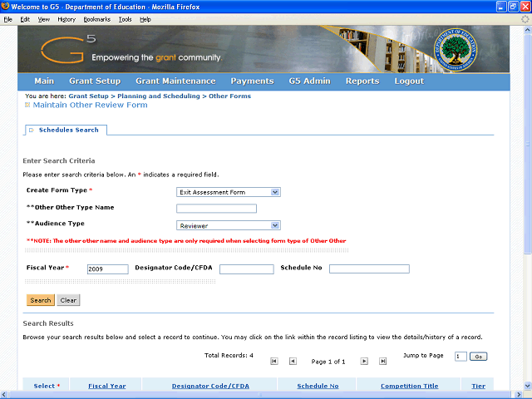Sort results by Tier column
This screenshot has height=399, width=532.
tap(479, 386)
